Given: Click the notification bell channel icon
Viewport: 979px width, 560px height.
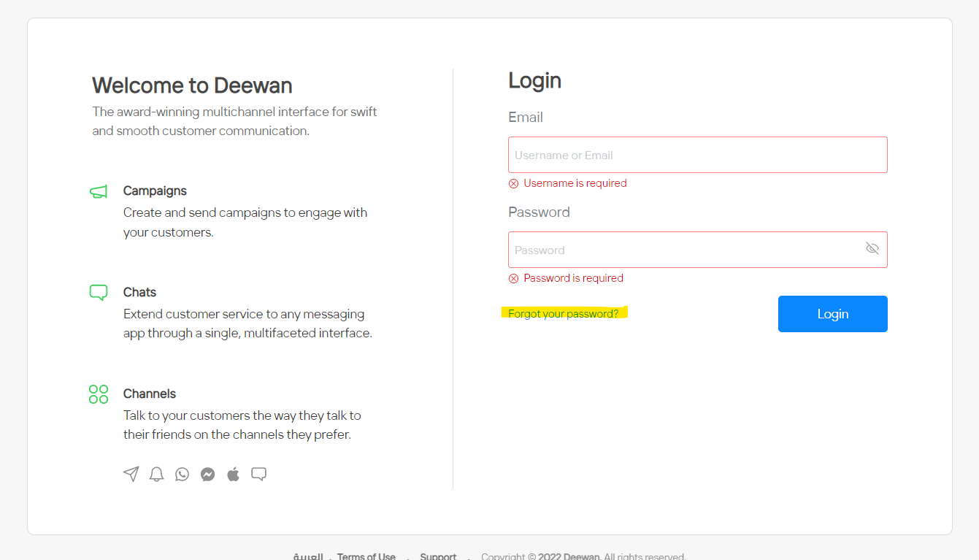Looking at the screenshot, I should (x=156, y=475).
